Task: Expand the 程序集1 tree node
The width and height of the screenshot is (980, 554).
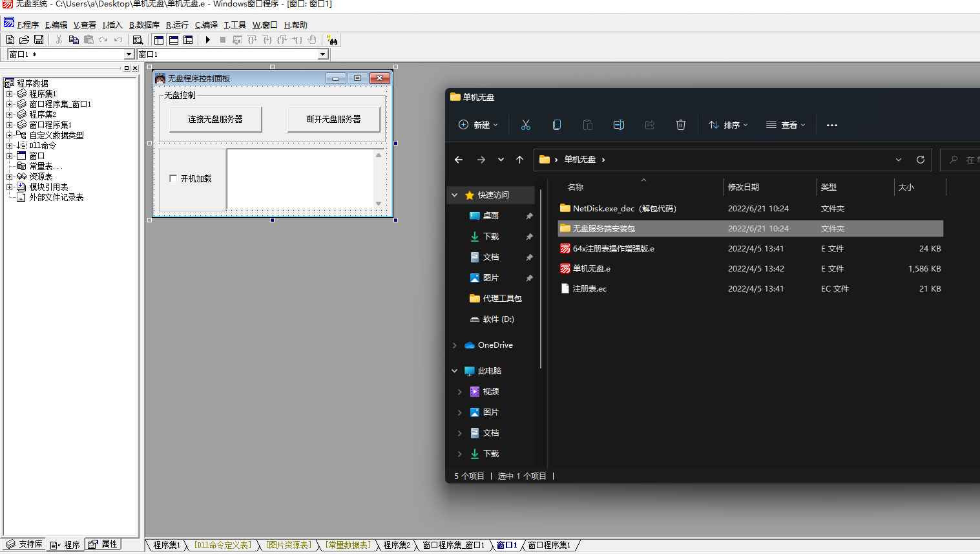Action: coord(10,94)
